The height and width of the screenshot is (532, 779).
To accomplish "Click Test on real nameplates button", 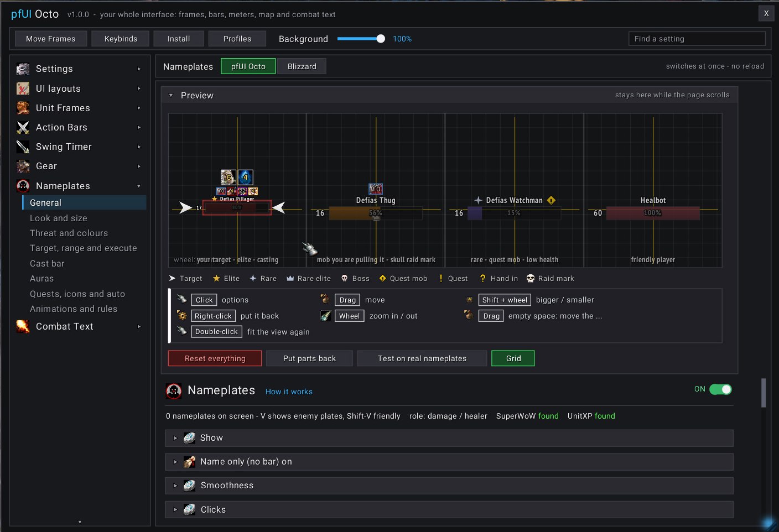I will pyautogui.click(x=422, y=358).
